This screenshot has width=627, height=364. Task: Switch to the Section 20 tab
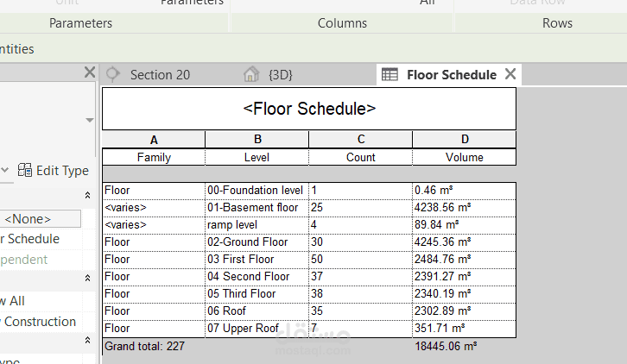coord(160,75)
